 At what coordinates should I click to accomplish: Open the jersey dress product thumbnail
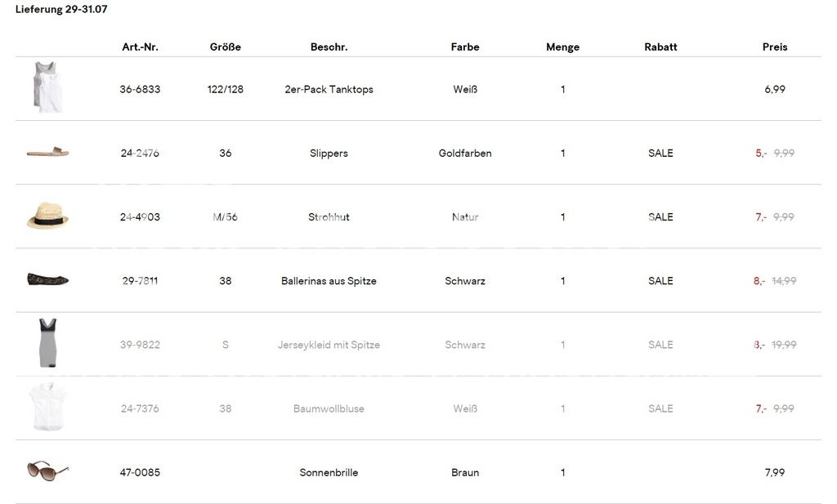coord(47,343)
